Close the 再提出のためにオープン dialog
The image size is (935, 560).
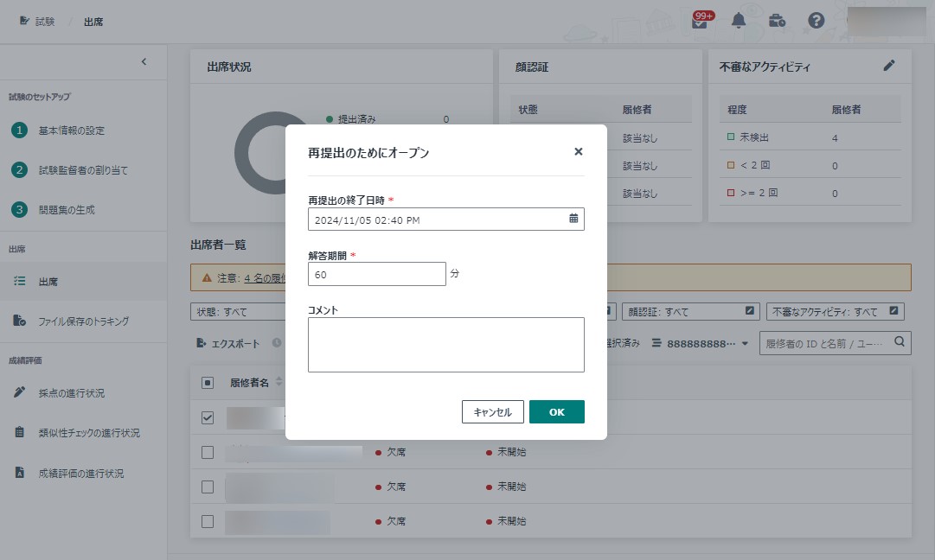(x=579, y=152)
